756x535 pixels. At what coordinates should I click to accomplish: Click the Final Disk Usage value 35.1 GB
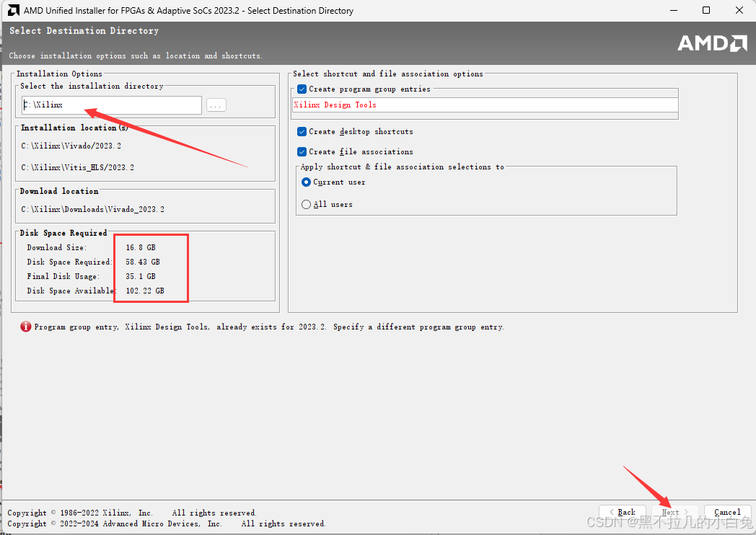pyautogui.click(x=141, y=276)
